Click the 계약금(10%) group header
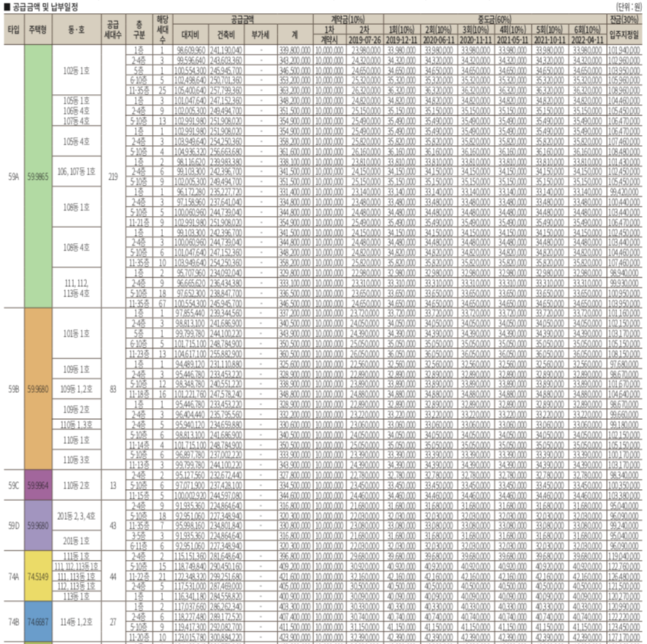Screen dimensions: 647x644 348,19
